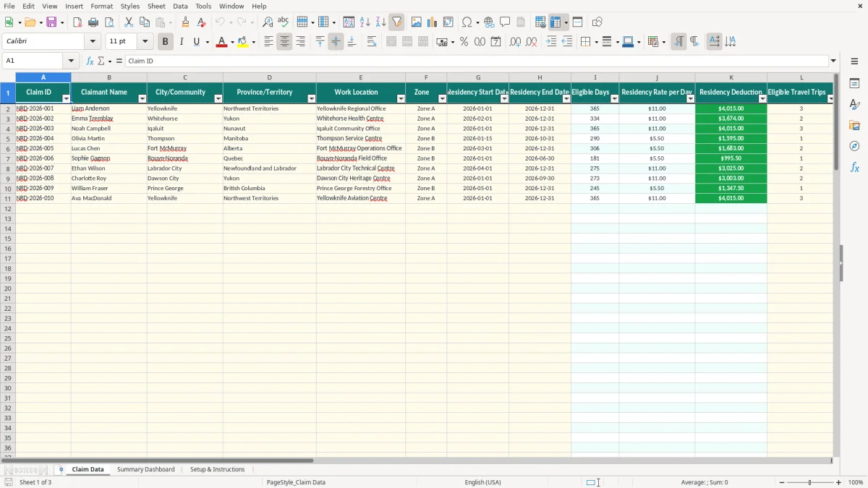Click Font Color red swatch
Screen dimensions: 868x488
pos(221,42)
